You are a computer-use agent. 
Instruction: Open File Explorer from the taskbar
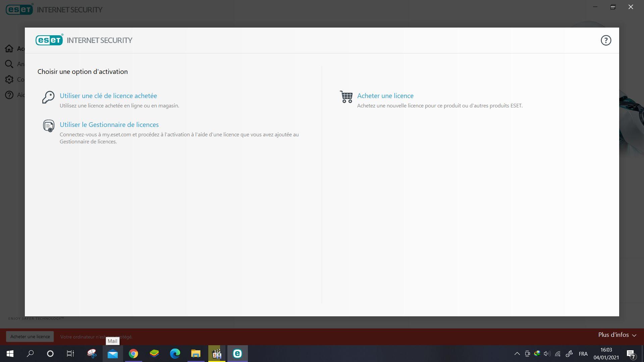click(x=196, y=354)
